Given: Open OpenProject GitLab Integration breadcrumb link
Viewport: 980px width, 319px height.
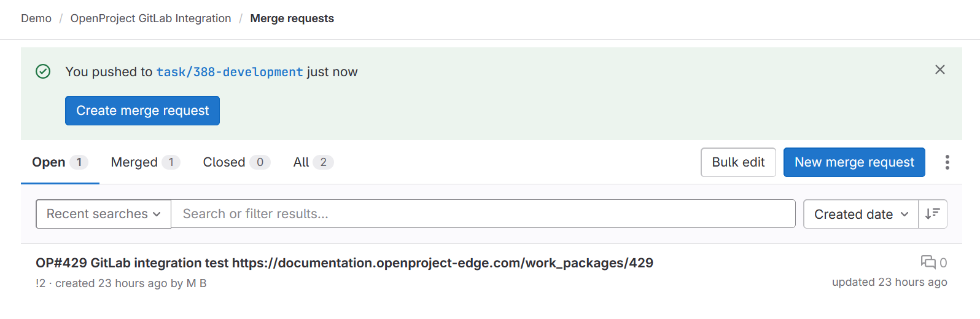Looking at the screenshot, I should 150,18.
